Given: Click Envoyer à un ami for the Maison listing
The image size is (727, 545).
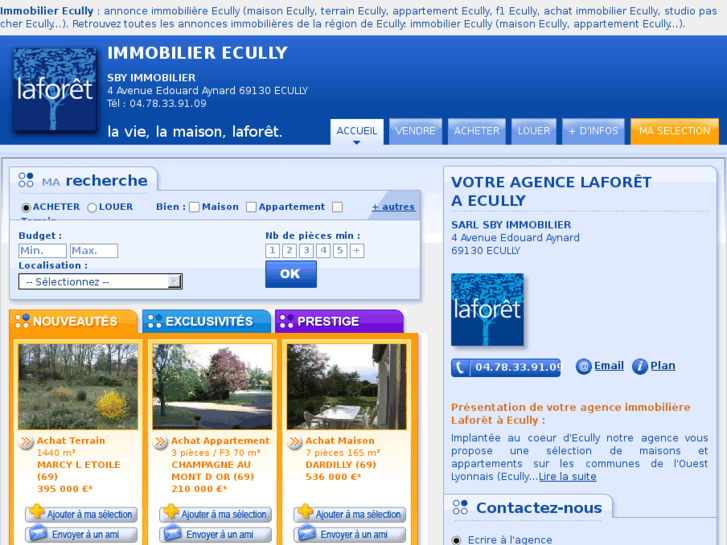Looking at the screenshot, I should [x=350, y=534].
